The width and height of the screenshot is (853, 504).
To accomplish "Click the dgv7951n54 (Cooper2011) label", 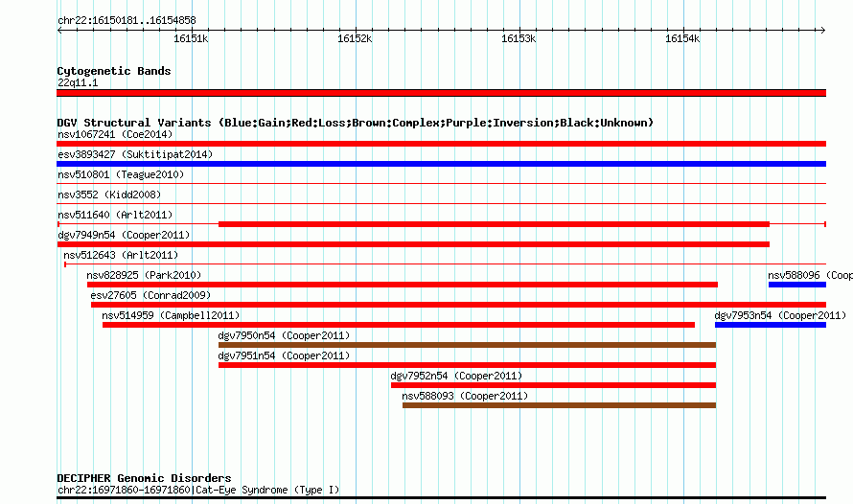I will click(x=284, y=355).
